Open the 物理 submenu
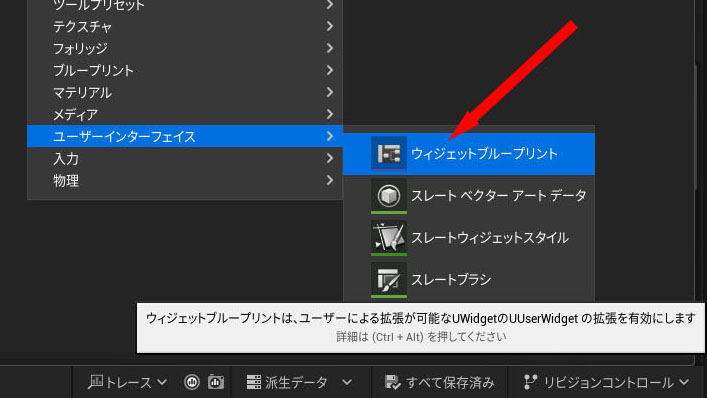The width and height of the screenshot is (707, 398). [x=185, y=181]
